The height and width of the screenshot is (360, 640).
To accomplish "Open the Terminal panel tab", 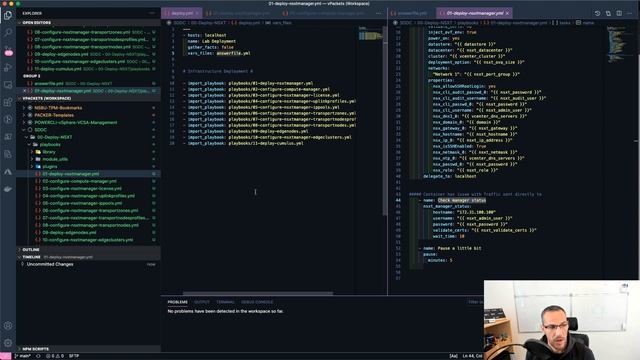I will point(225,302).
